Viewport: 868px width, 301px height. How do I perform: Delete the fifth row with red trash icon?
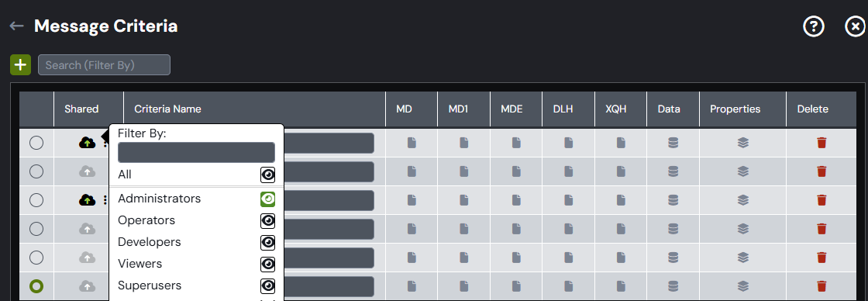pos(822,258)
